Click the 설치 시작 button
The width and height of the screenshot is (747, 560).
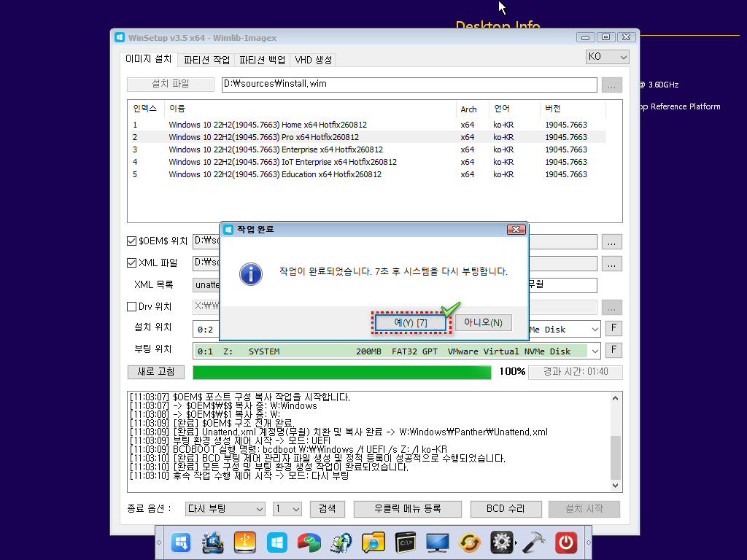pyautogui.click(x=584, y=508)
